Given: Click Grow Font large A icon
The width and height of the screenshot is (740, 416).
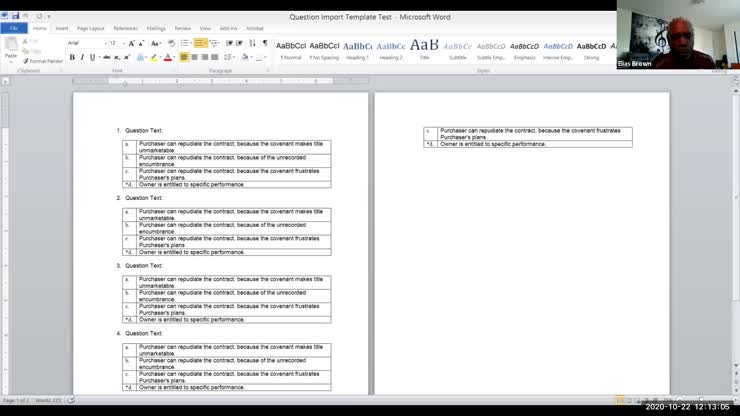Looking at the screenshot, I should (132, 43).
